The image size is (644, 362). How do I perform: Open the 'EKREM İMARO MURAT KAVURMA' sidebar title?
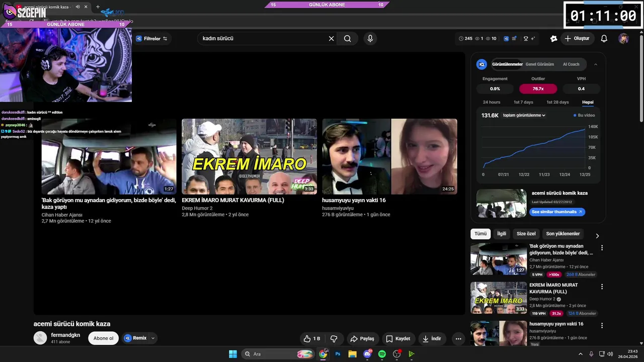(x=553, y=288)
